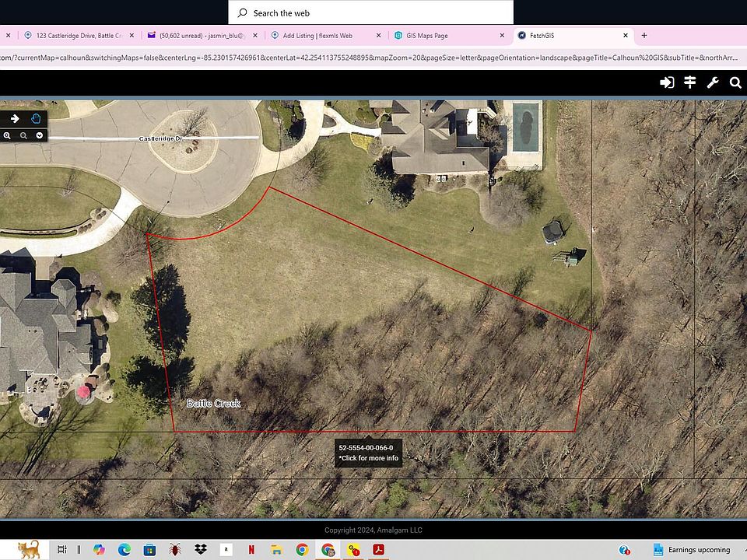Open the layers signpost icon
Image resolution: width=747 pixels, height=560 pixels.
point(690,83)
